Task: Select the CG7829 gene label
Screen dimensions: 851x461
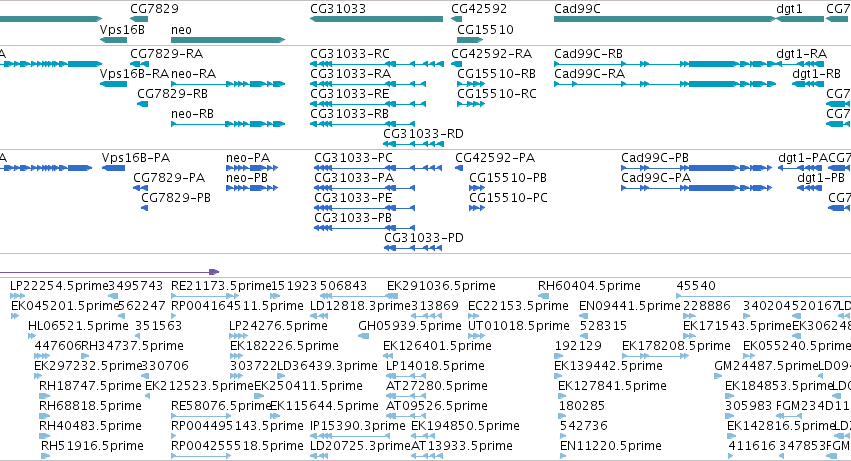Action: click(154, 9)
